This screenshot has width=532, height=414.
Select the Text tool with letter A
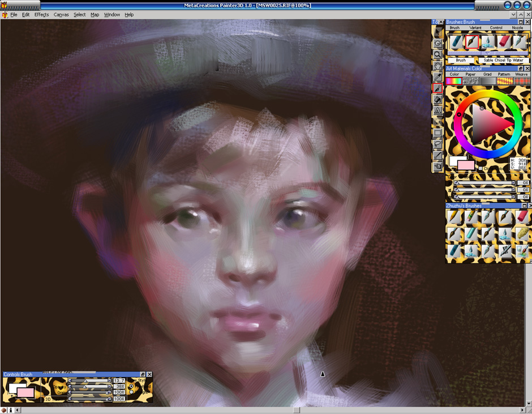(437, 110)
